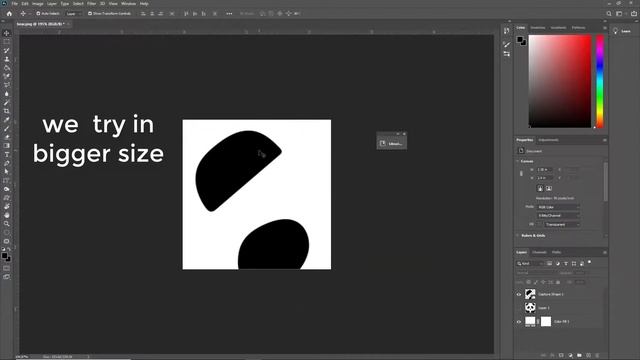Set canvas to portrait orientation

click(x=540, y=189)
